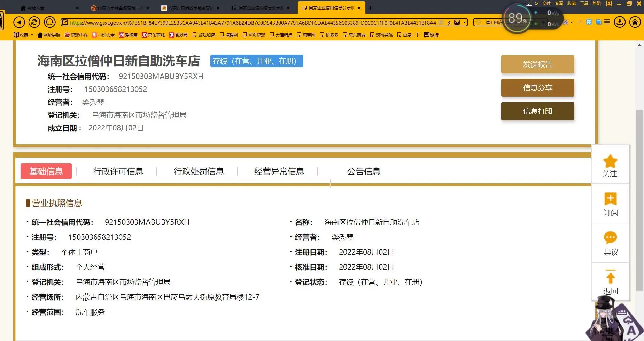Expand the 收藏 favorites dropdown arrow
Screen dimensions: 644x341
32,35
